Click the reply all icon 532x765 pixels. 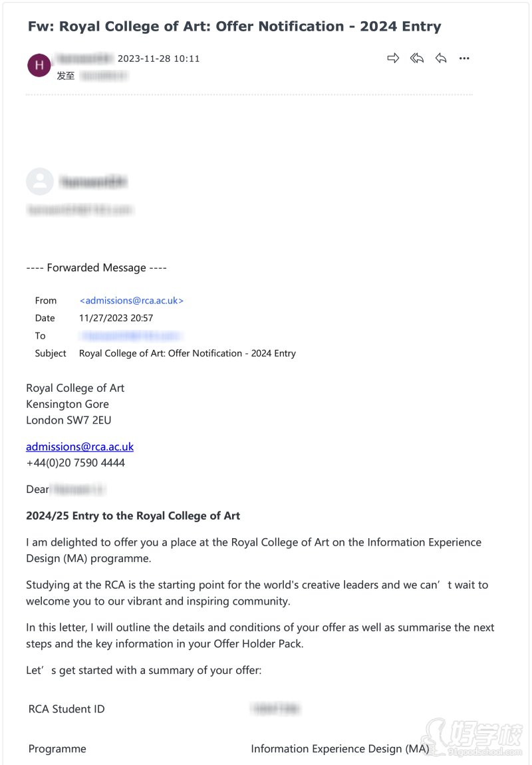(417, 59)
